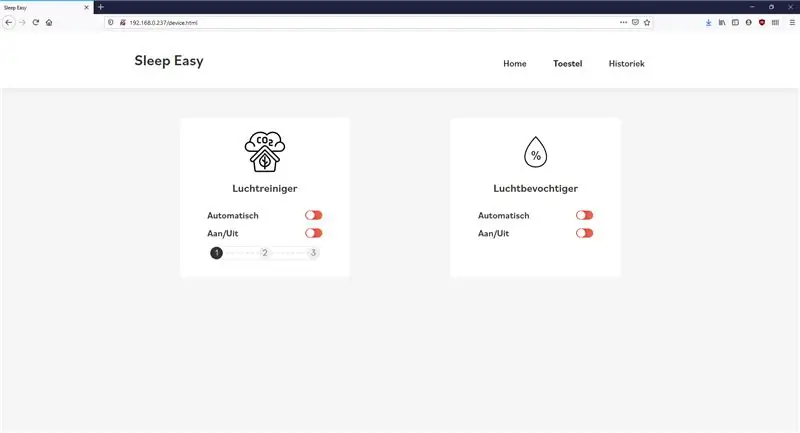This screenshot has width=800, height=433.
Task: Minimize the Firefox window
Action: (752, 7)
